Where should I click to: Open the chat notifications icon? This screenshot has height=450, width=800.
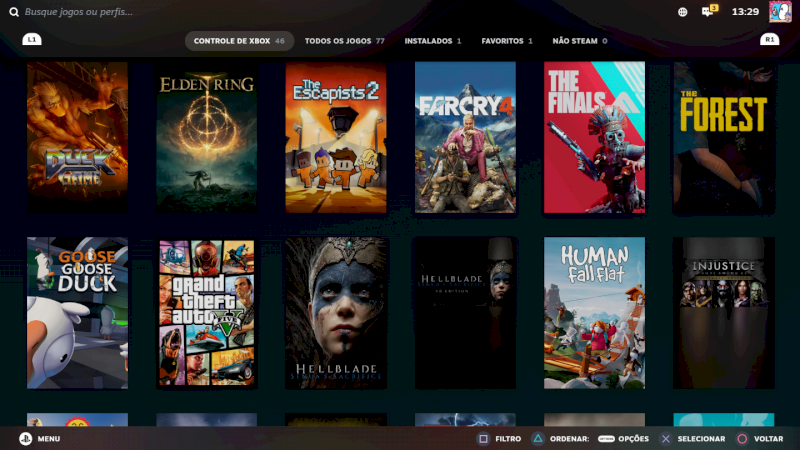(x=709, y=11)
